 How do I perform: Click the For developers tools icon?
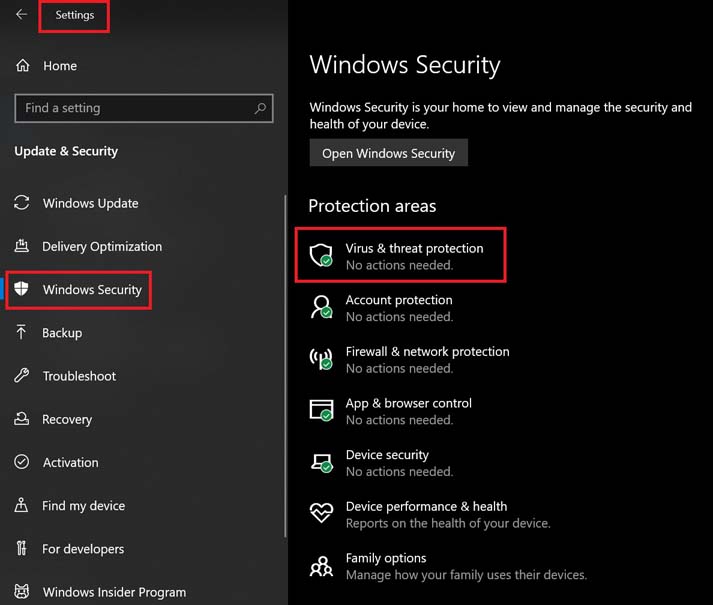pyautogui.click(x=21, y=548)
